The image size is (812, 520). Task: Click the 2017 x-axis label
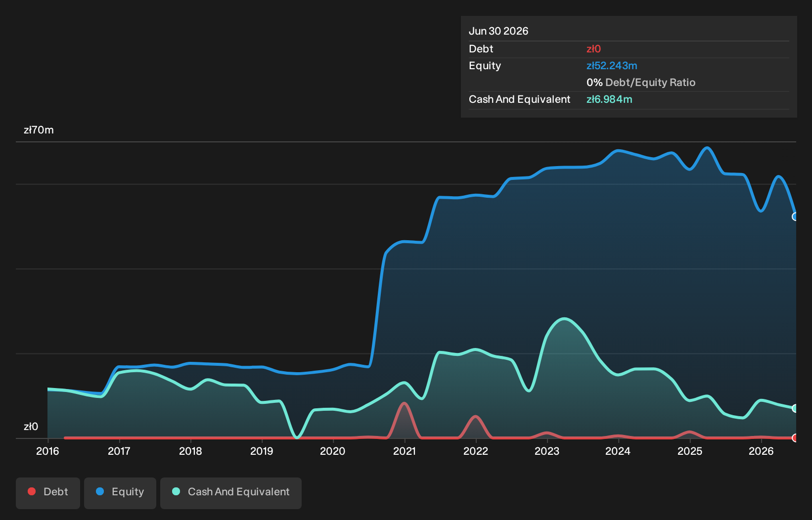click(x=119, y=451)
